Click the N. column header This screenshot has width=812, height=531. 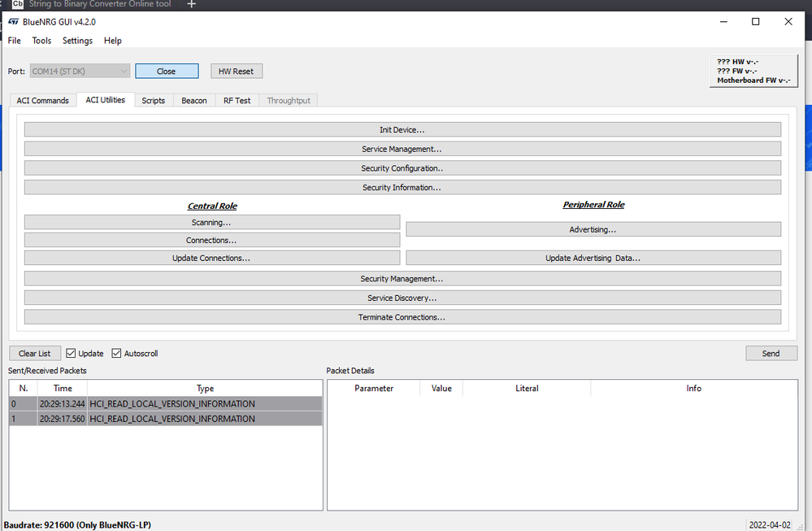24,388
